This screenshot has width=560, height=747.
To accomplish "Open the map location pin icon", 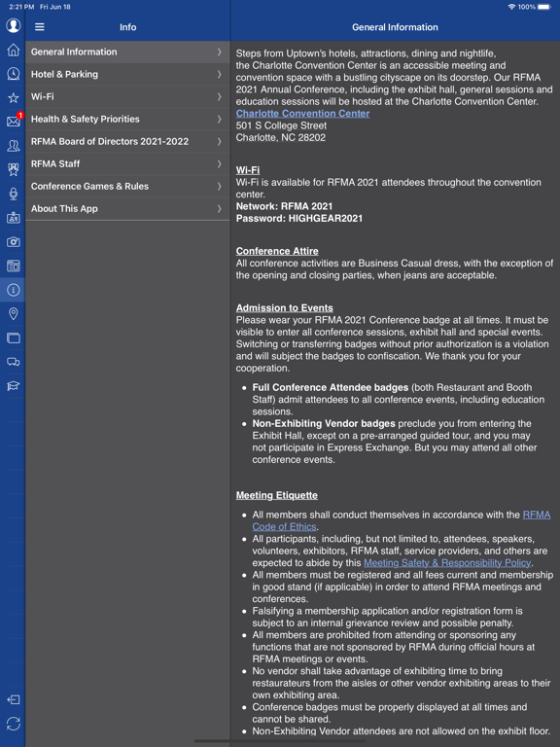I will [x=14, y=313].
